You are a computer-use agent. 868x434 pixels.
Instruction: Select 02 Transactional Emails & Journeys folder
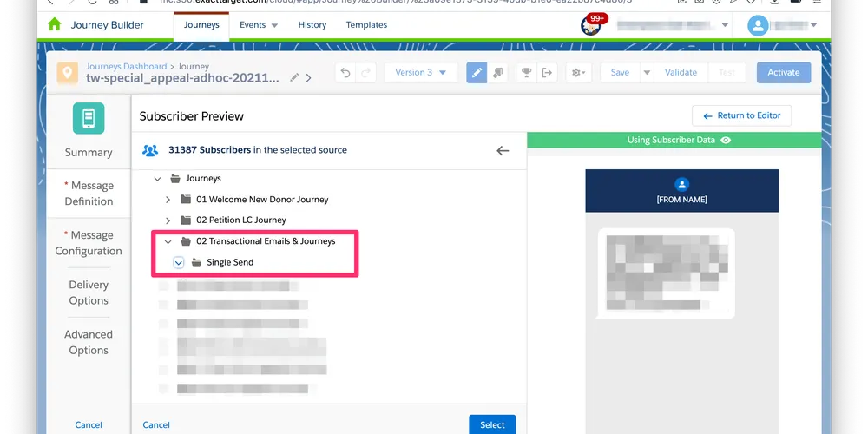click(x=266, y=240)
